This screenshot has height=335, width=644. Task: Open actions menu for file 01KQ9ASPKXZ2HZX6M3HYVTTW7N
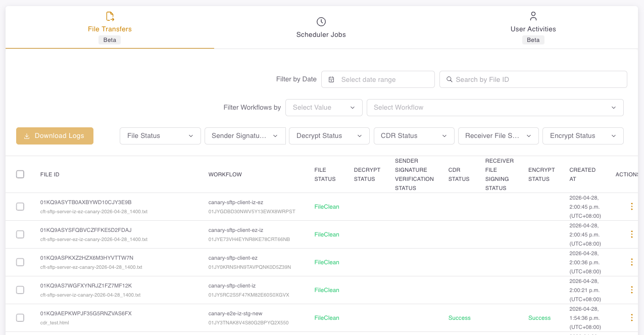[x=631, y=262]
